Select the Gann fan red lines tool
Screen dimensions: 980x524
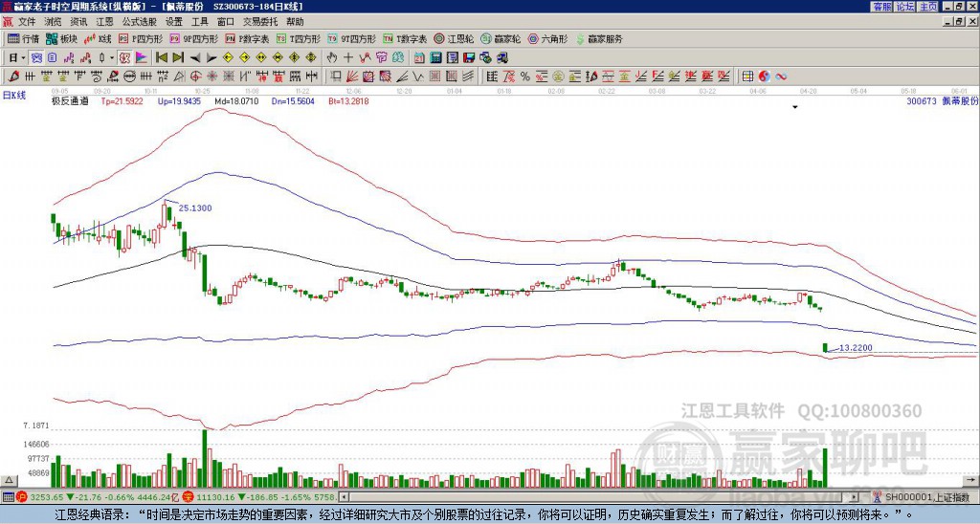tap(351, 76)
